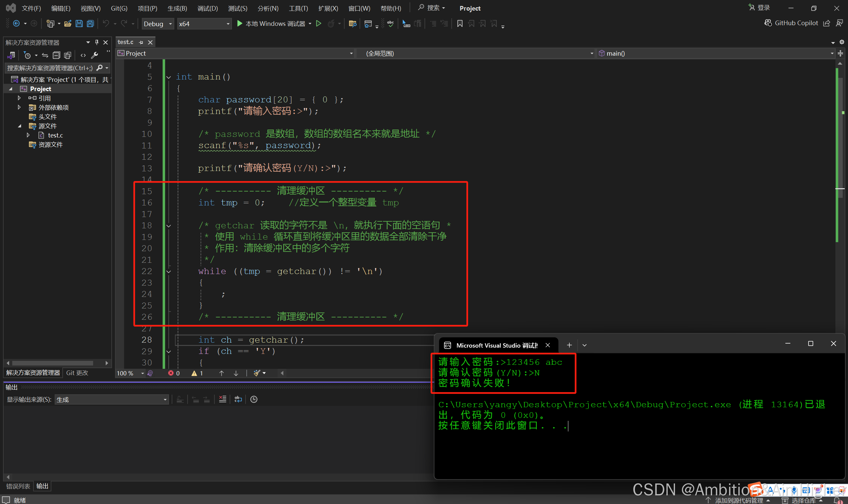Click Clear All icon in output panel
848x504 pixels.
coord(222,399)
